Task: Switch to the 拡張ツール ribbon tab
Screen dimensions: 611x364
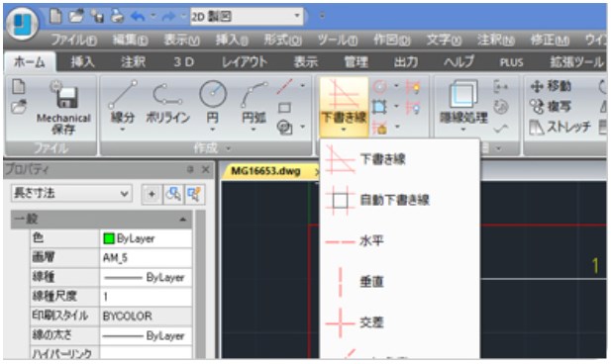Action: click(576, 62)
